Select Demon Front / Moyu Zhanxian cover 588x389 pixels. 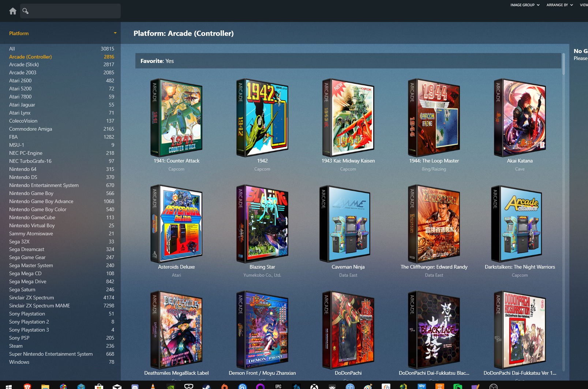(262, 330)
